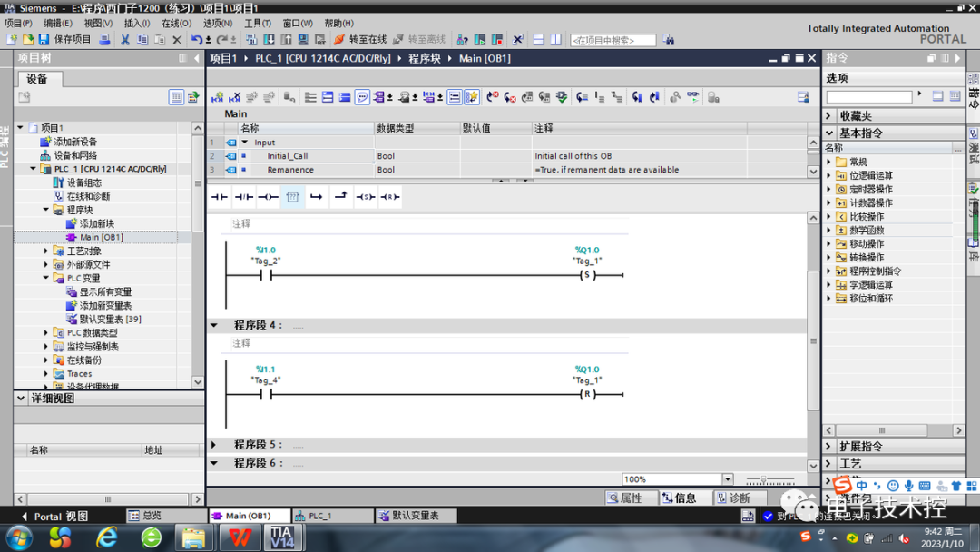Adjust the editor zoom slider beside 100%
The height and width of the screenshot is (552, 980).
click(762, 478)
